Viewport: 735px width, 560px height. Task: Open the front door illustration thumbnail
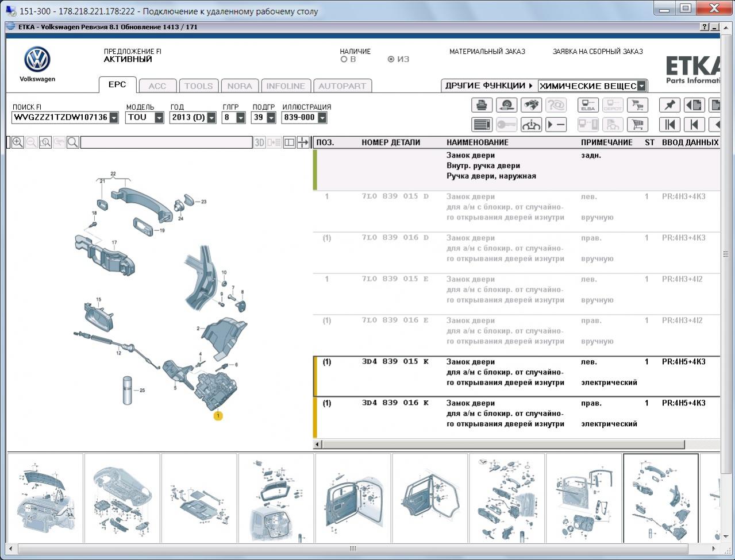tap(353, 498)
